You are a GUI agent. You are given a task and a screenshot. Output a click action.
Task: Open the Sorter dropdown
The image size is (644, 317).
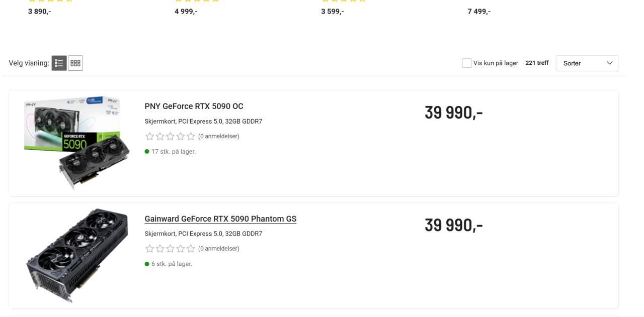tap(587, 63)
